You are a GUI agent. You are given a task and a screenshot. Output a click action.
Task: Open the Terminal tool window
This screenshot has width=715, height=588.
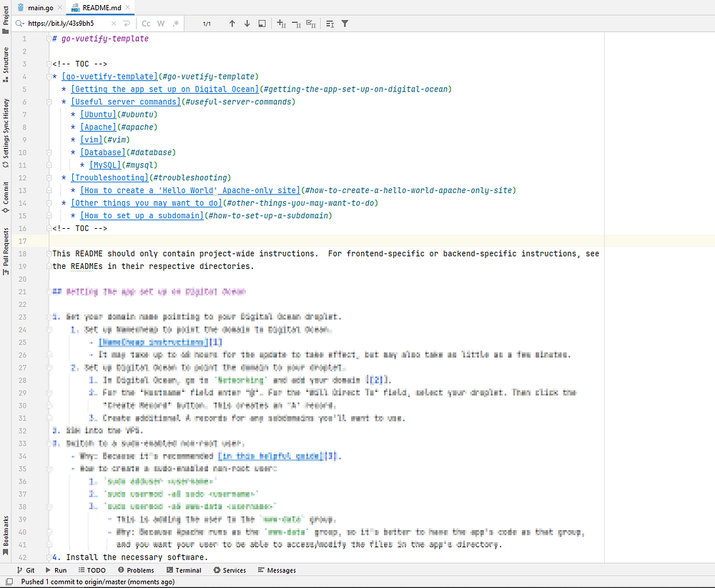click(183, 570)
